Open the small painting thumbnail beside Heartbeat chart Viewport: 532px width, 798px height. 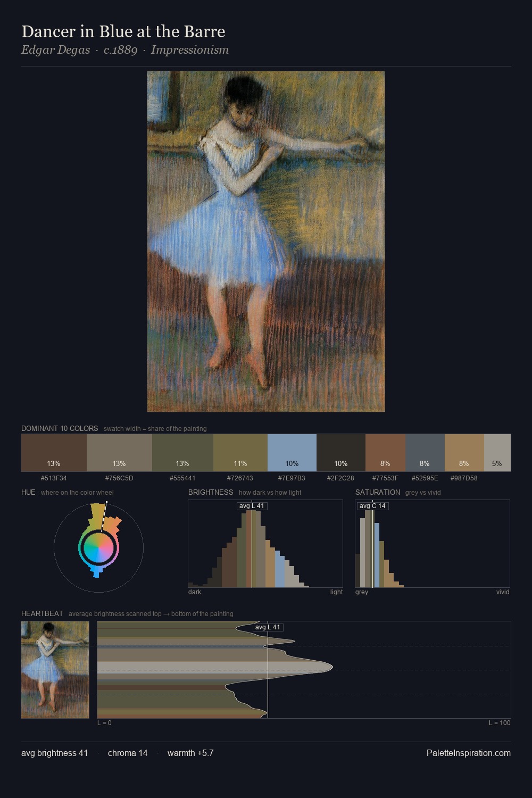coord(55,670)
